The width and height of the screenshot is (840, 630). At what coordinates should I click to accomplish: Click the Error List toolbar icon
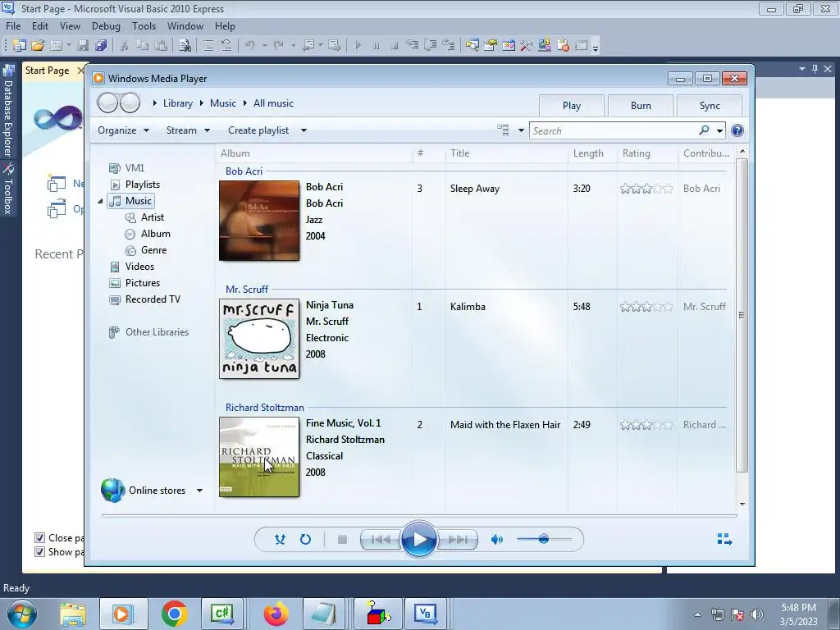[x=563, y=46]
